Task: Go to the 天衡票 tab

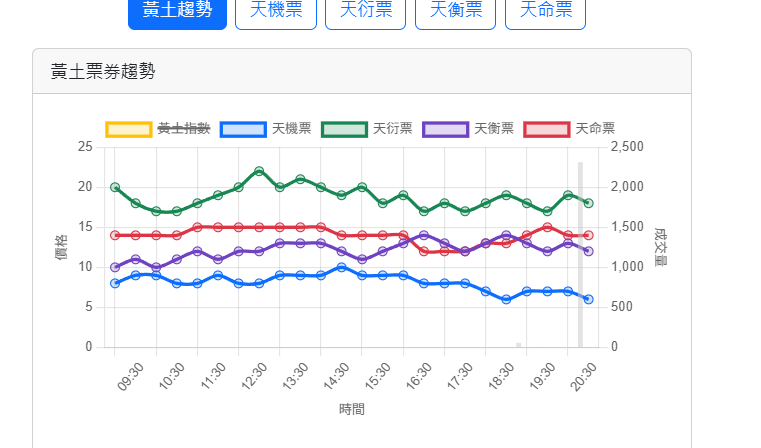Action: click(455, 11)
